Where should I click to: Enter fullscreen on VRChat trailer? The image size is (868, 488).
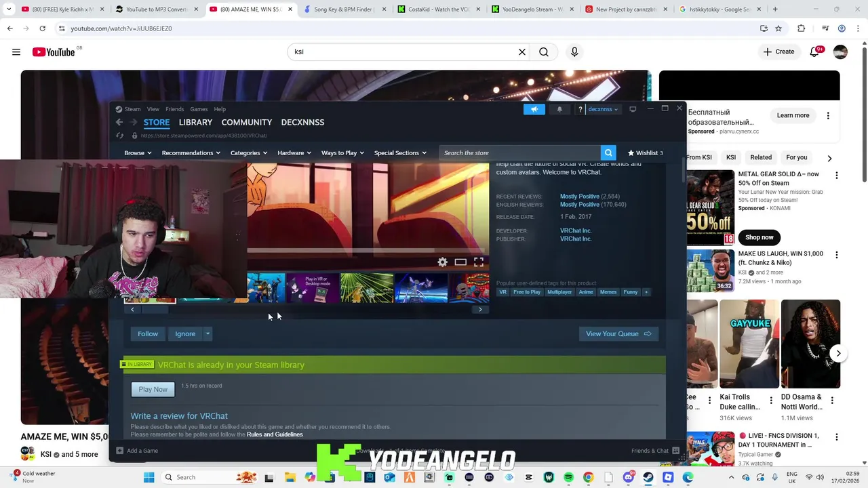click(x=479, y=262)
